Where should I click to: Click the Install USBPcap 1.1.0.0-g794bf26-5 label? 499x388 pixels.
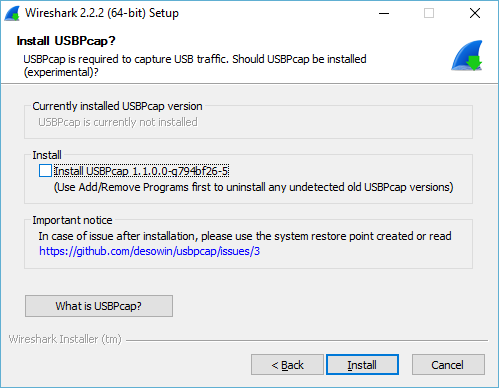click(141, 171)
